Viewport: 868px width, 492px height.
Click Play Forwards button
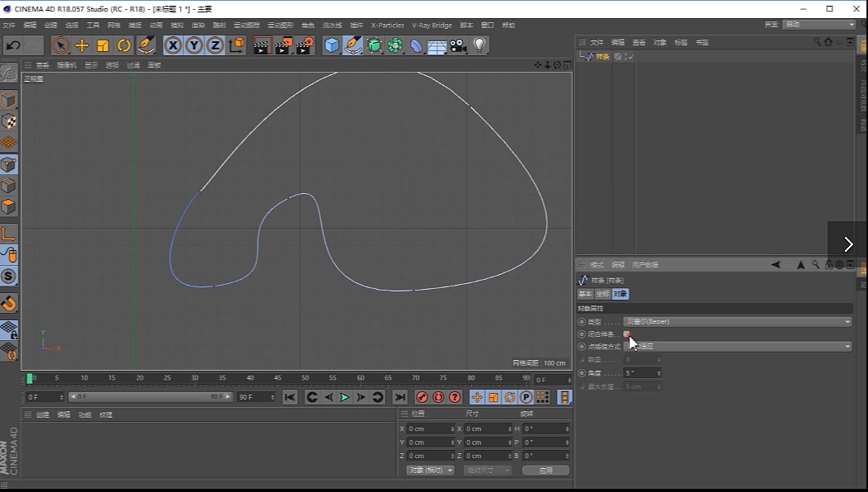[x=344, y=397]
